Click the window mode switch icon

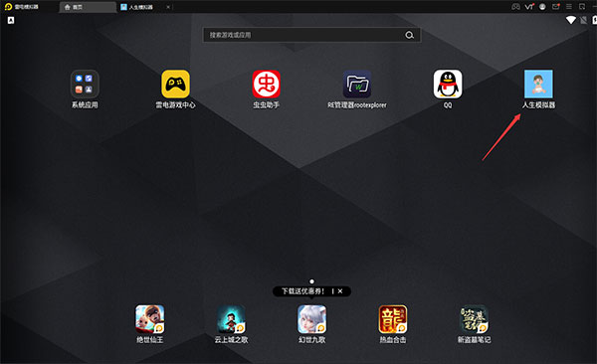582,7
